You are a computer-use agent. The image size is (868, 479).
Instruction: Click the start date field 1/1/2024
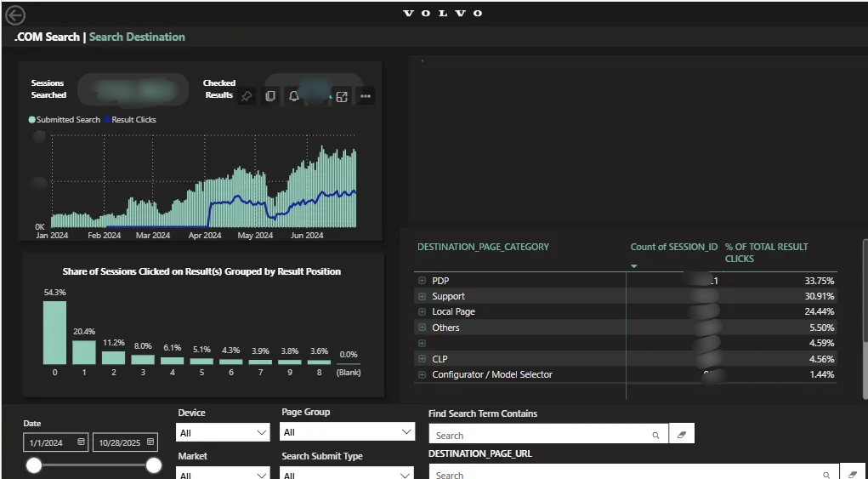(x=56, y=442)
